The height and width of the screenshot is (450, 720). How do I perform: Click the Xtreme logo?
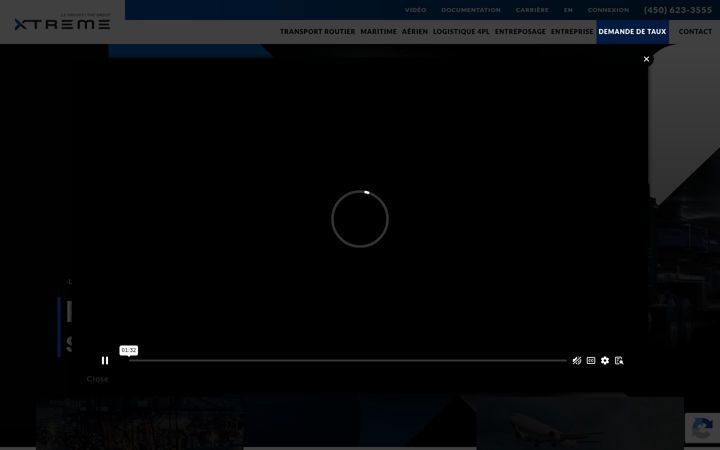(62, 22)
